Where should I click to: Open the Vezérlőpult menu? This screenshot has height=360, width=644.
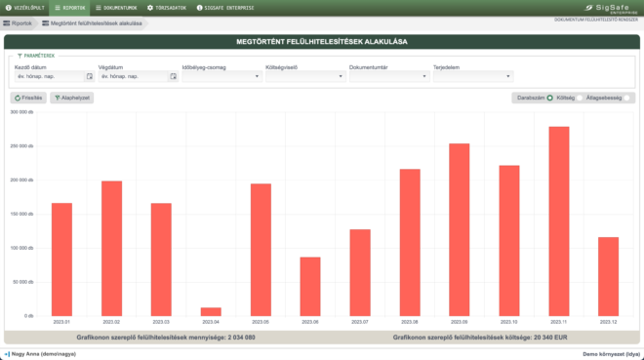(24, 8)
